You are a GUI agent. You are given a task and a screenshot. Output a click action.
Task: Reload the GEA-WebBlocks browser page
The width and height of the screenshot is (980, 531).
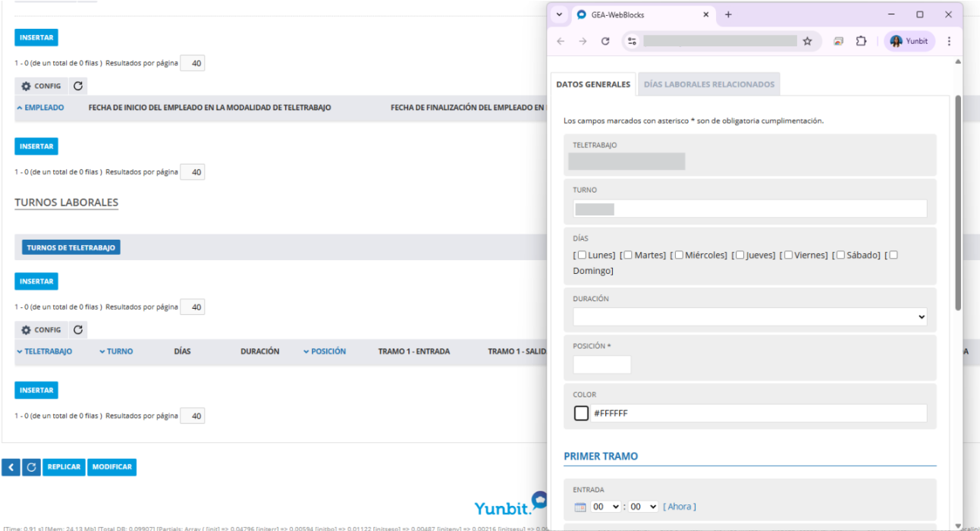point(605,42)
